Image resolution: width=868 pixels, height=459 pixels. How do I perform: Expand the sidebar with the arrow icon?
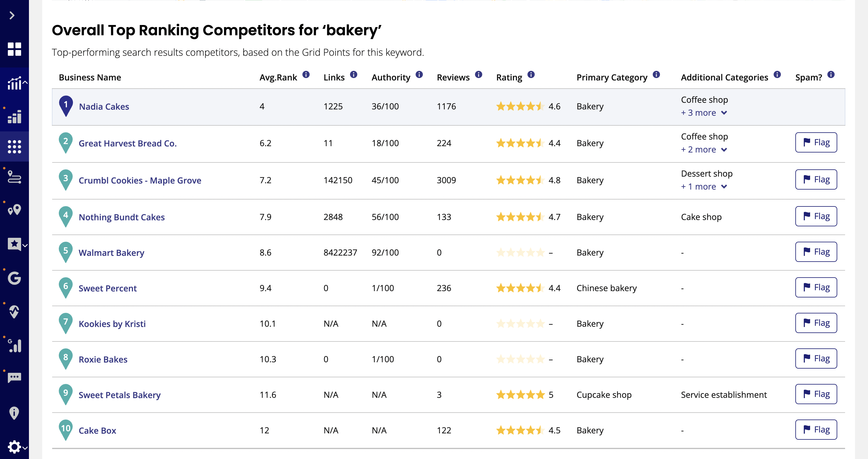[12, 15]
